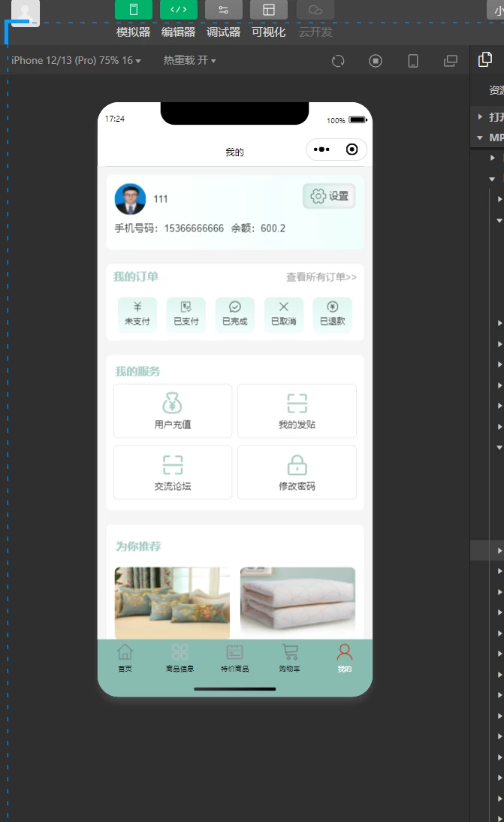Screen dimensions: 504x822
Task: Toggle the visualization layout button
Action: (269, 10)
